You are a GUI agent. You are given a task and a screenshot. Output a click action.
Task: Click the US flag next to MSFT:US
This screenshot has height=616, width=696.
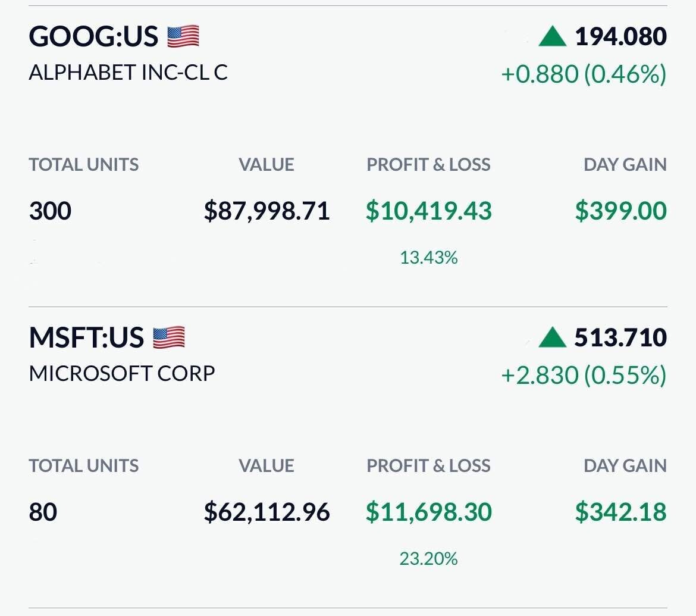(168, 338)
